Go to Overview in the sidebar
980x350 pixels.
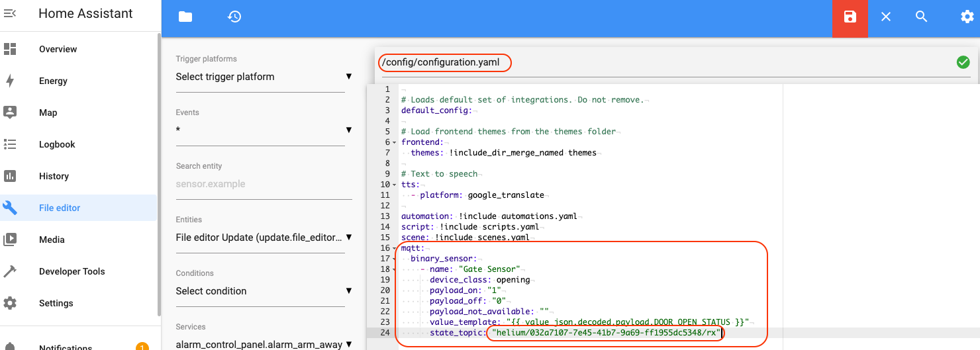click(58, 49)
